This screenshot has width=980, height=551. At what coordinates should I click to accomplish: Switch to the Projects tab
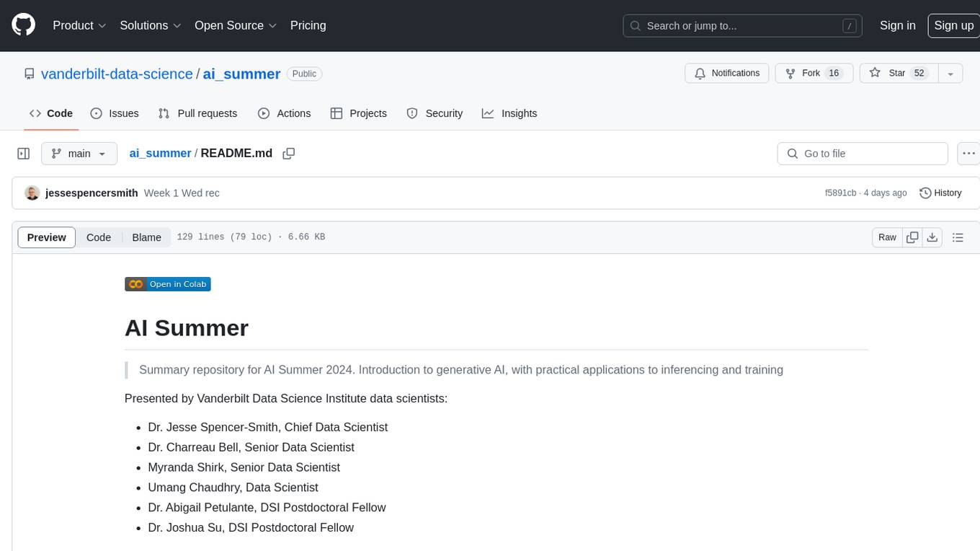(358, 113)
